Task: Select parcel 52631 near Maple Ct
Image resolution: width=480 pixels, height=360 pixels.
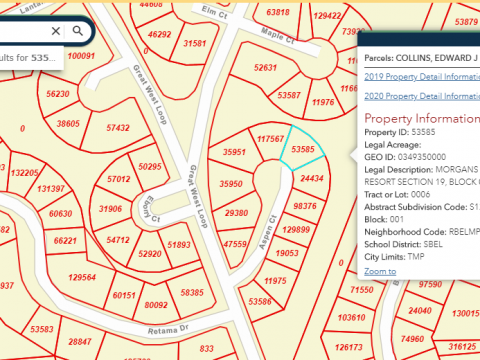Action: tap(265, 68)
